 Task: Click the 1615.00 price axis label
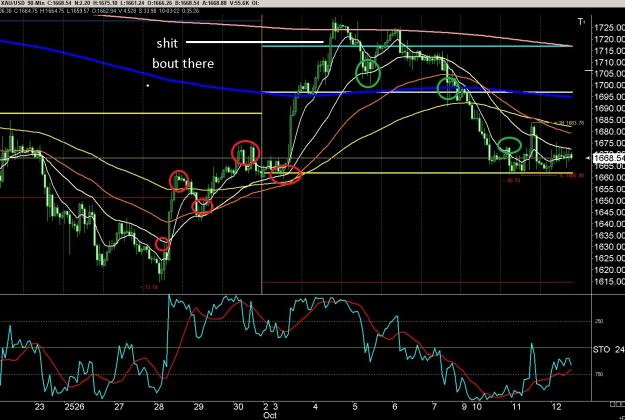click(609, 281)
